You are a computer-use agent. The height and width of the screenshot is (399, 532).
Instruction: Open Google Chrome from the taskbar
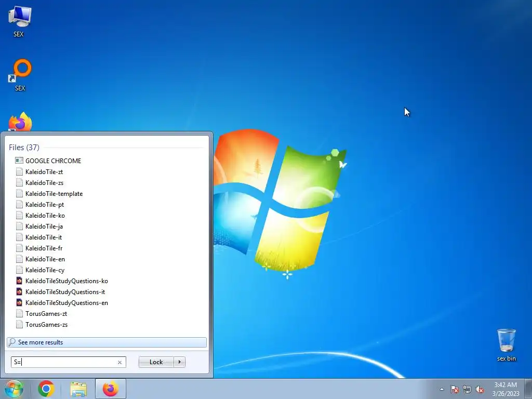pyautogui.click(x=46, y=389)
